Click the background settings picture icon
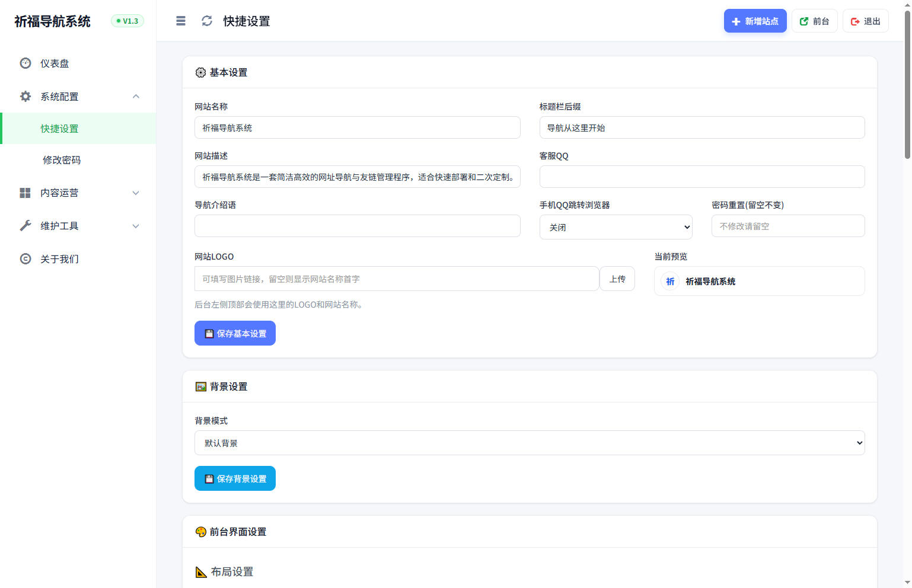Viewport: 912px width, 588px height. pos(200,386)
